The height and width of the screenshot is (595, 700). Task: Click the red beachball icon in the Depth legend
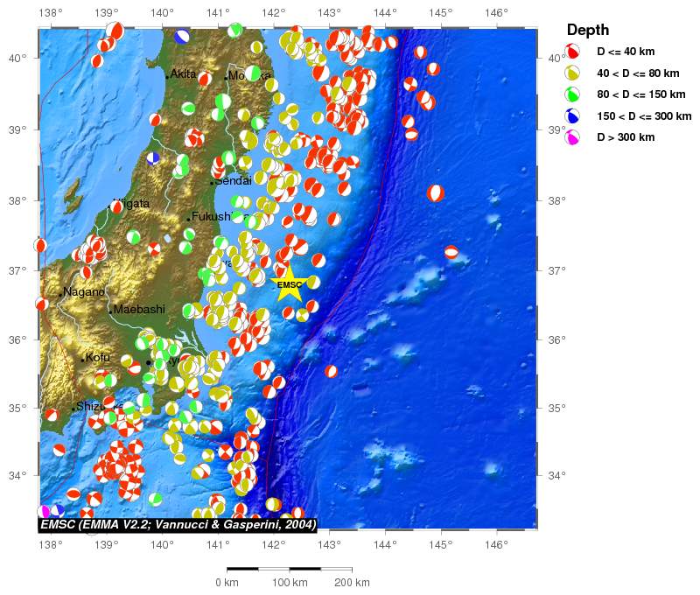pos(573,52)
